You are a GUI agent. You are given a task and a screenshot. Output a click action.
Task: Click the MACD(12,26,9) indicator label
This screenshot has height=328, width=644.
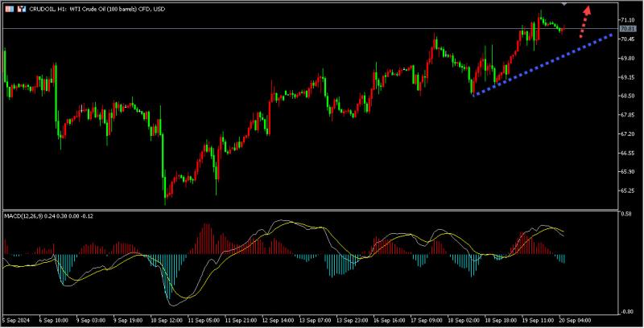(x=27, y=216)
